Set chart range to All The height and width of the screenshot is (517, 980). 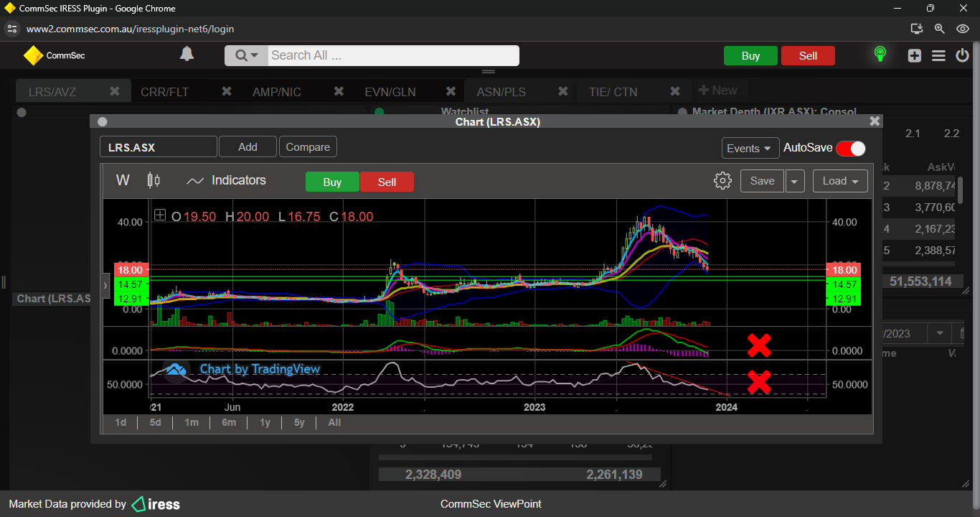[x=334, y=422]
